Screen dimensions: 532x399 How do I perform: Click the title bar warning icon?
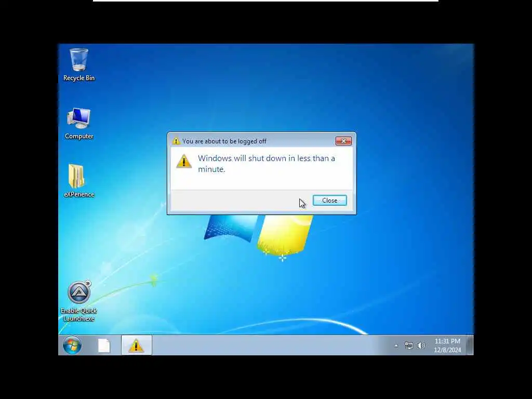point(176,141)
